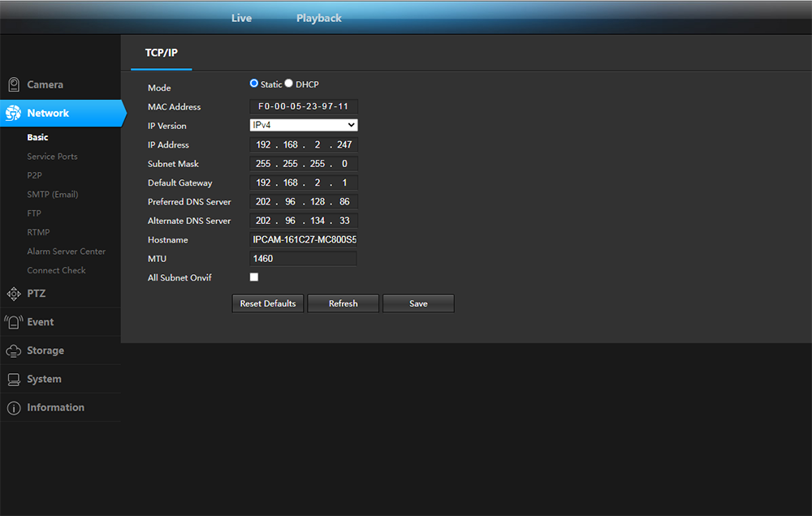Enable the All Subnet Onvif checkbox
This screenshot has width=812, height=516.
(254, 277)
